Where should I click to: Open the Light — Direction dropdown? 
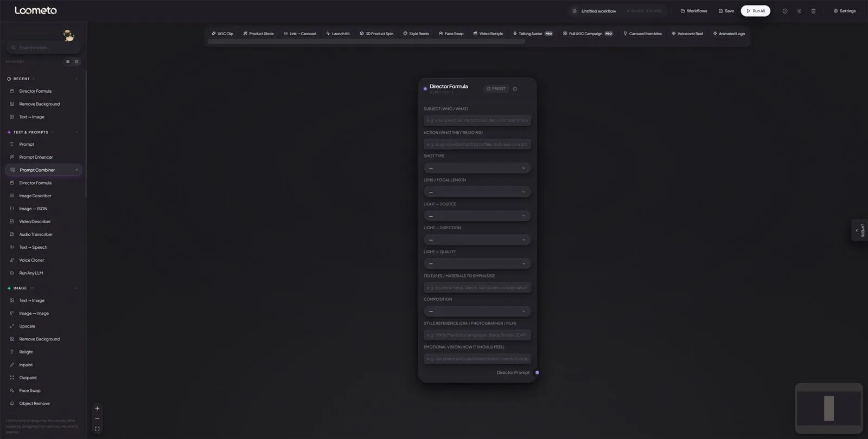[477, 240]
